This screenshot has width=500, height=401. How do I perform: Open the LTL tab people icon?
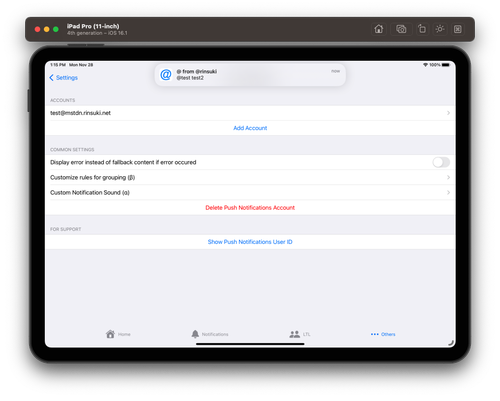click(x=294, y=334)
